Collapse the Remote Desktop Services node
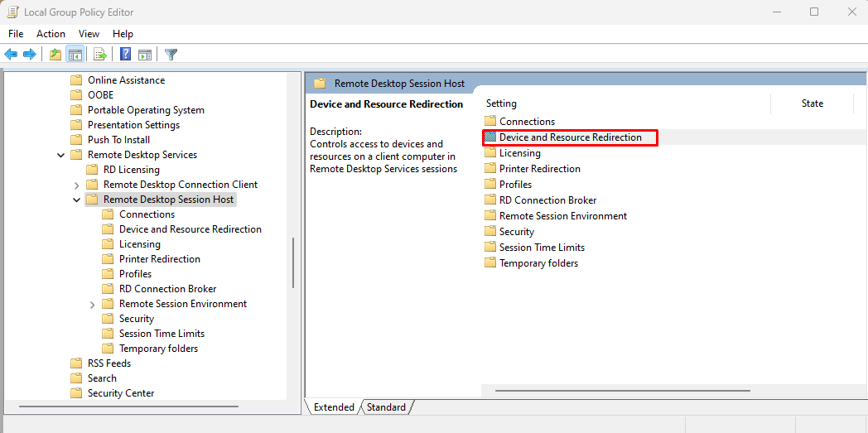The image size is (868, 433). tap(61, 156)
